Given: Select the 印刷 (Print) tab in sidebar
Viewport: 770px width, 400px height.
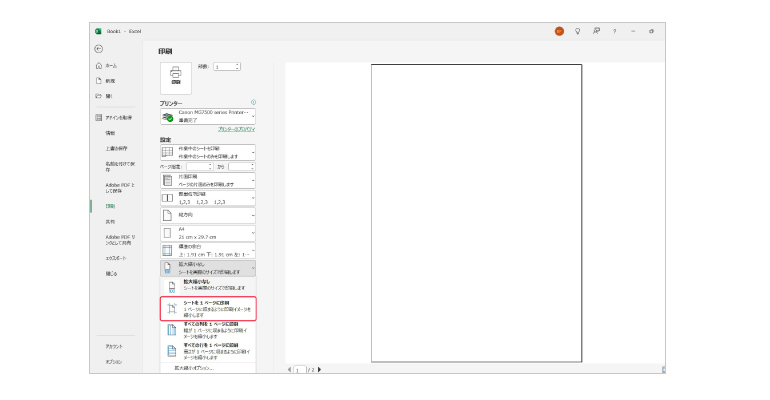Looking at the screenshot, I should click(110, 206).
